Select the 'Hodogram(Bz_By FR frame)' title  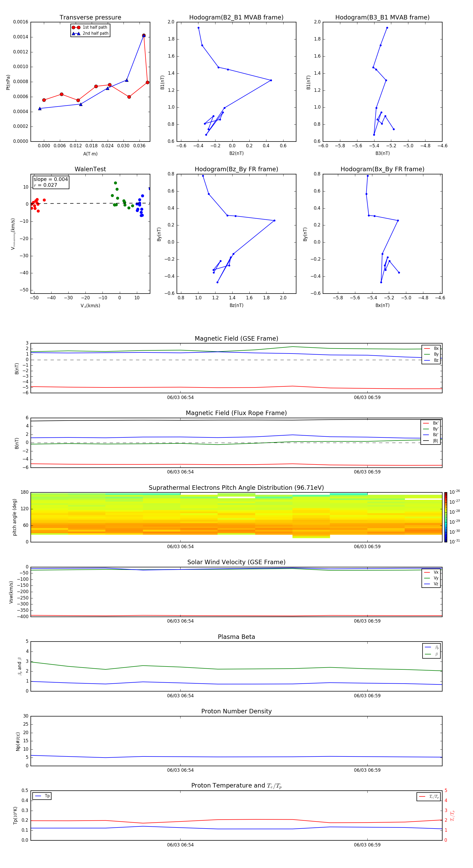coord(236,169)
